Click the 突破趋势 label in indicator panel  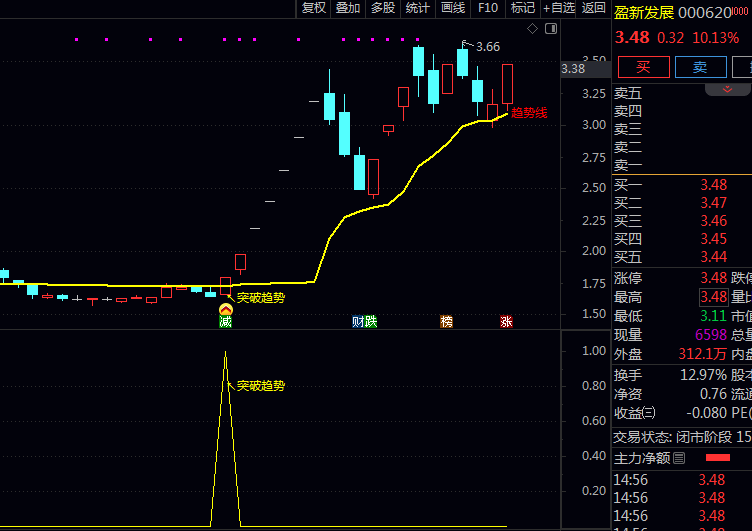(x=261, y=386)
